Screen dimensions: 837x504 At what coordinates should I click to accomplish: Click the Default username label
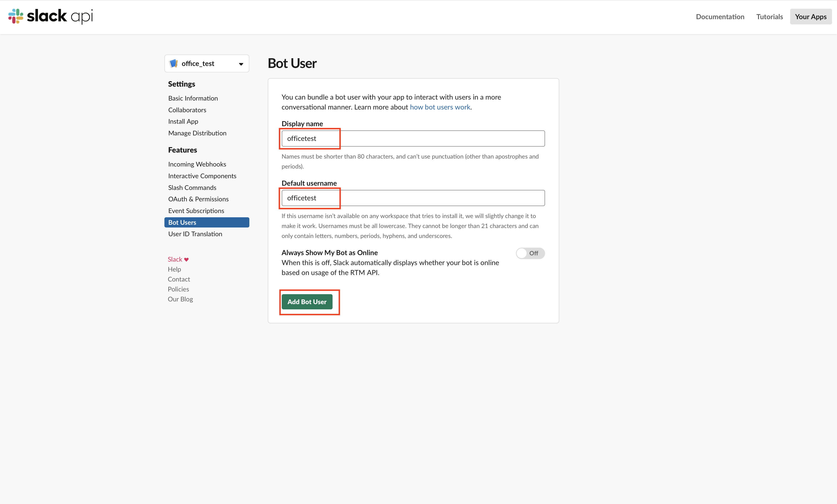(309, 183)
